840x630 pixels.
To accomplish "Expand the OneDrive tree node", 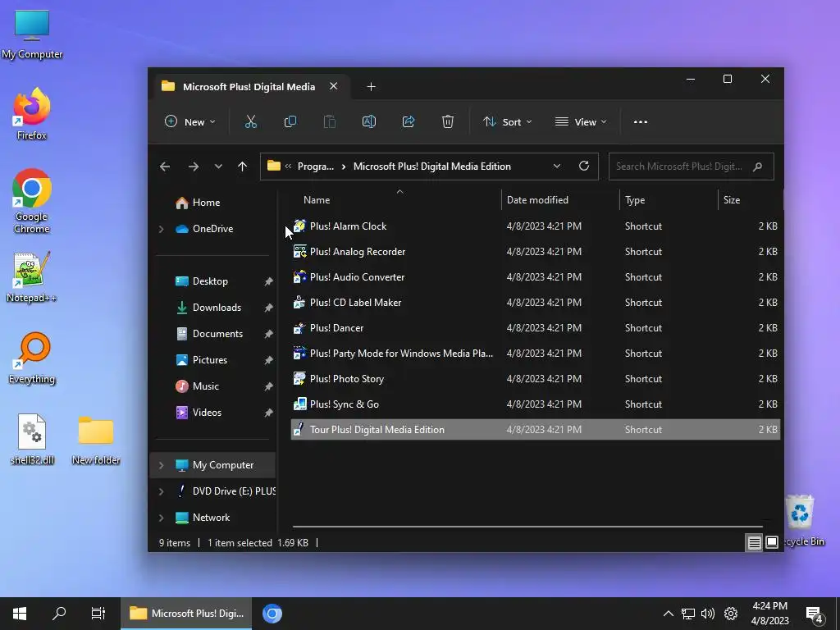I will [x=162, y=229].
